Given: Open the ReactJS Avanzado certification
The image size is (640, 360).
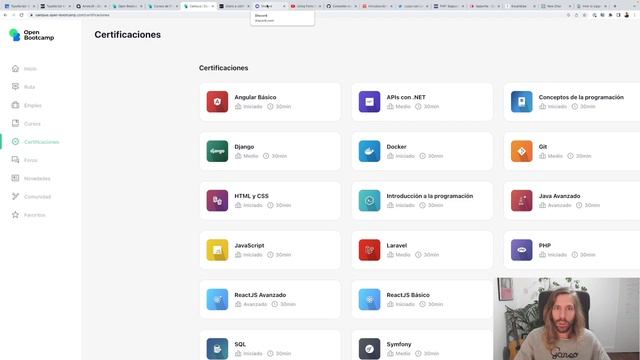Looking at the screenshot, I should click(x=270, y=299).
